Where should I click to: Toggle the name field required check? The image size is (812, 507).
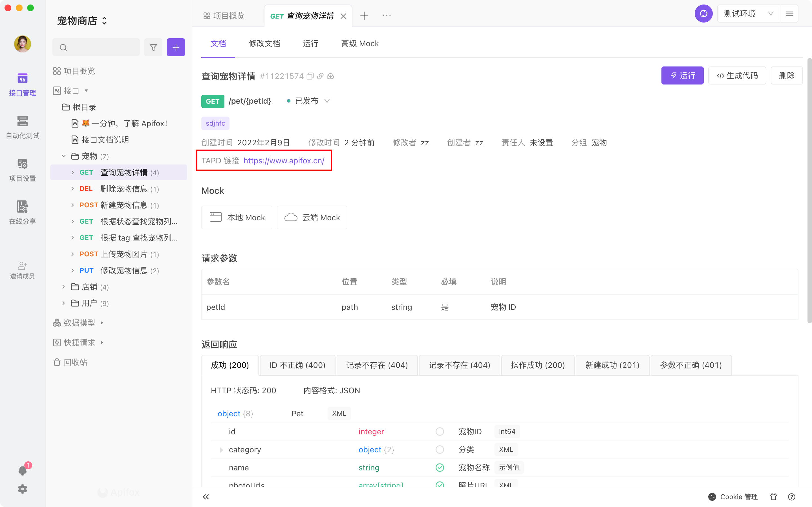440,468
